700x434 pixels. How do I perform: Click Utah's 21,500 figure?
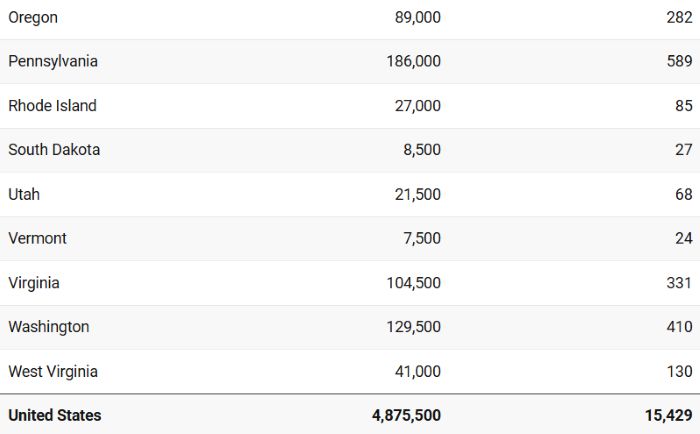tap(417, 194)
